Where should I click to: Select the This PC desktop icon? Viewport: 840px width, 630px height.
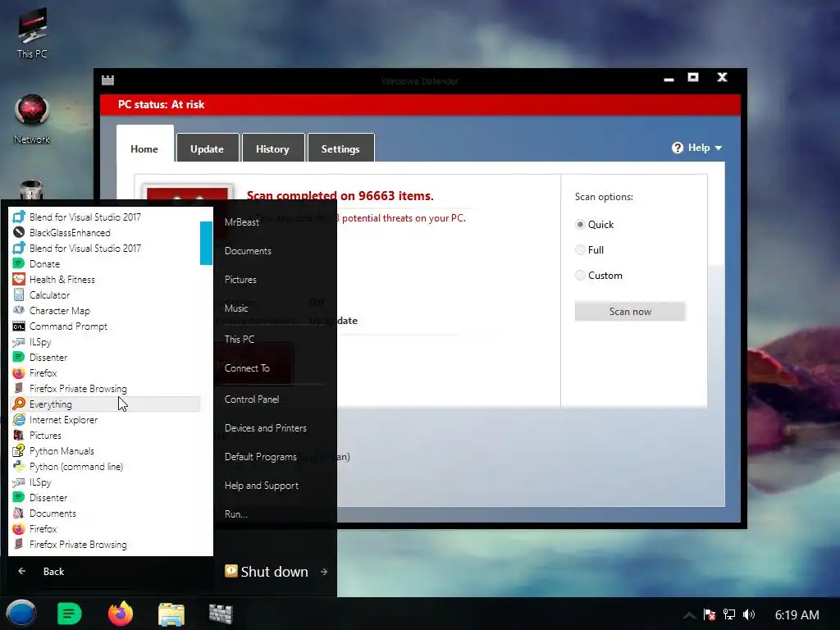pyautogui.click(x=32, y=33)
